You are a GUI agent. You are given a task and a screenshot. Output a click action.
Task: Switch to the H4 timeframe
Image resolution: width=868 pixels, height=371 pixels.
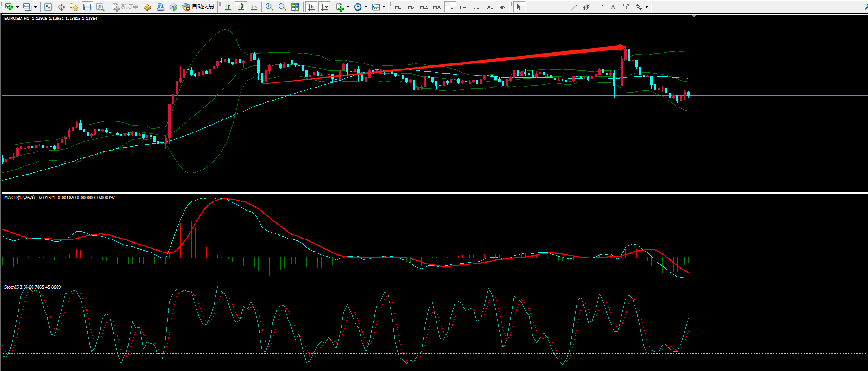463,7
